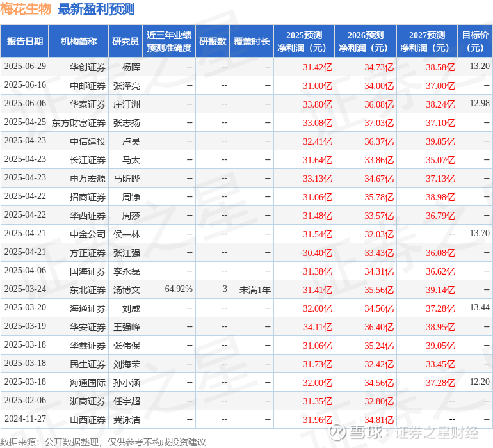The height and width of the screenshot is (448, 493).
Task: Click analyst name 马昕晔
Action: (127, 179)
